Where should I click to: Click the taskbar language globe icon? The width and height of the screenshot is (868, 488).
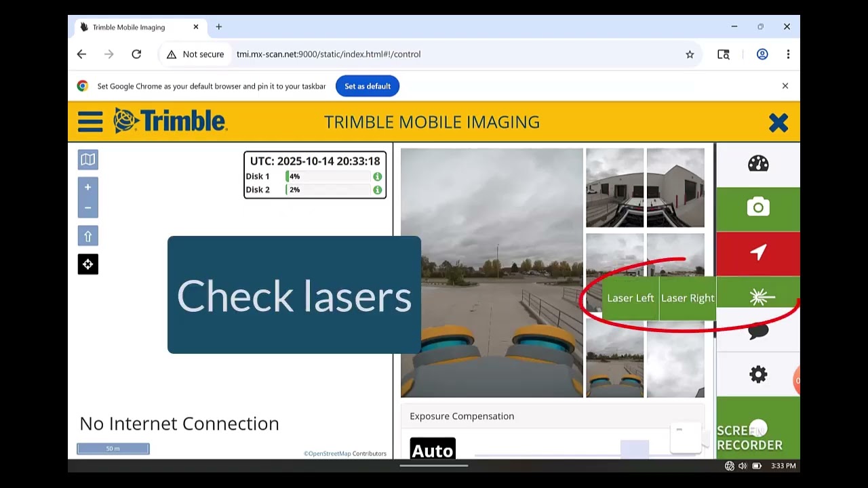(730, 466)
